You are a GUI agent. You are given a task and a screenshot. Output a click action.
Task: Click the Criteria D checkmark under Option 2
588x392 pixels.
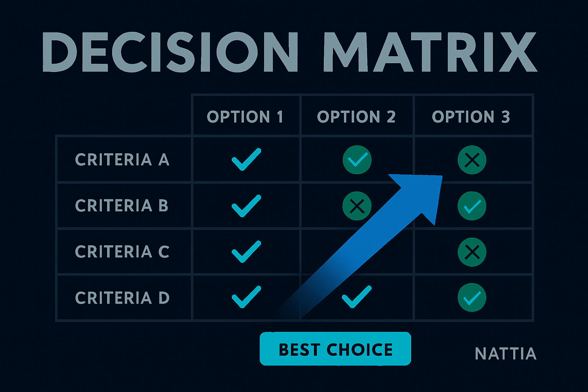coord(356,297)
